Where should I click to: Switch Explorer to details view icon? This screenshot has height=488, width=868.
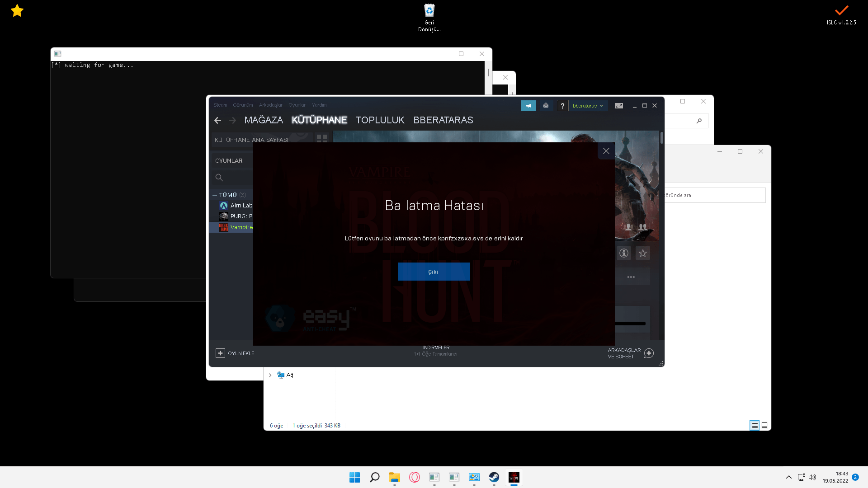[755, 425]
